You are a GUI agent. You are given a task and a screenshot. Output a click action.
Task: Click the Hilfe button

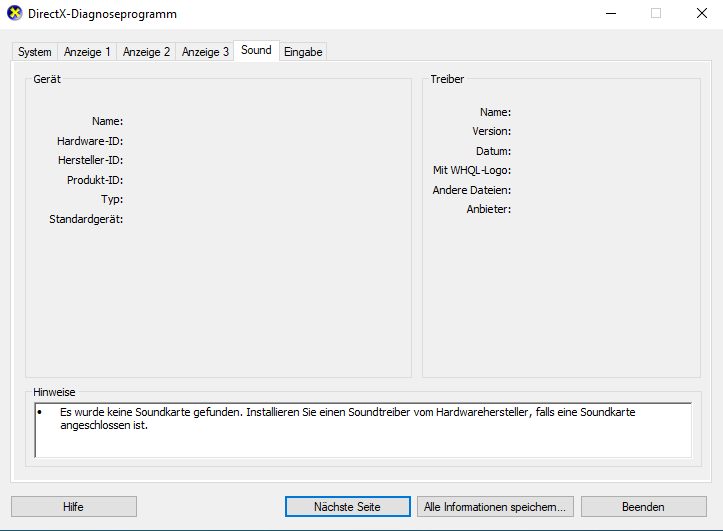point(74,507)
